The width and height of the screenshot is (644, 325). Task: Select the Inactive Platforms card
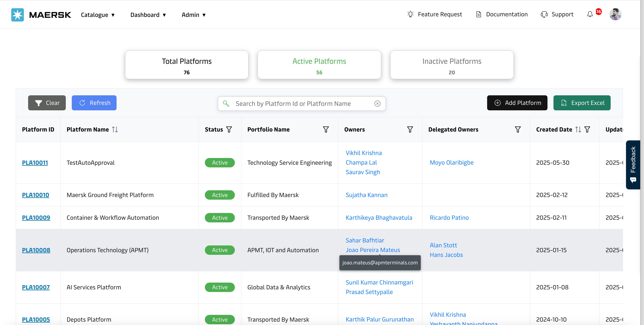click(452, 65)
